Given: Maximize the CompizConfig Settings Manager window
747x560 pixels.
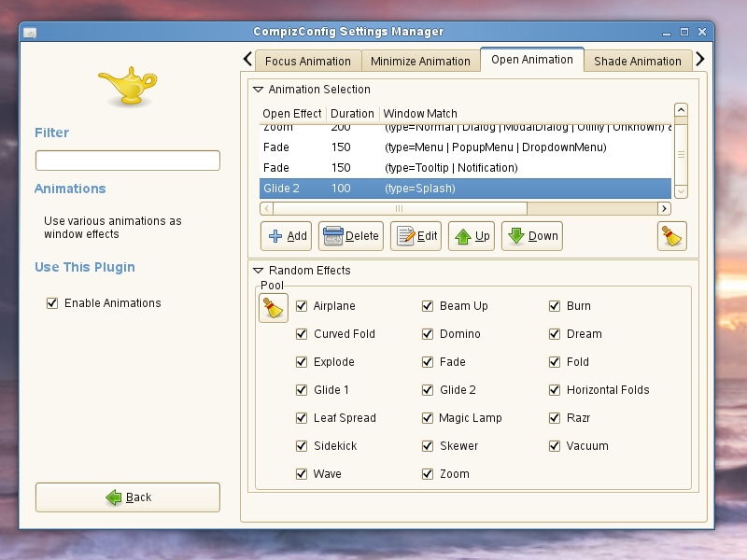Looking at the screenshot, I should pos(684,32).
